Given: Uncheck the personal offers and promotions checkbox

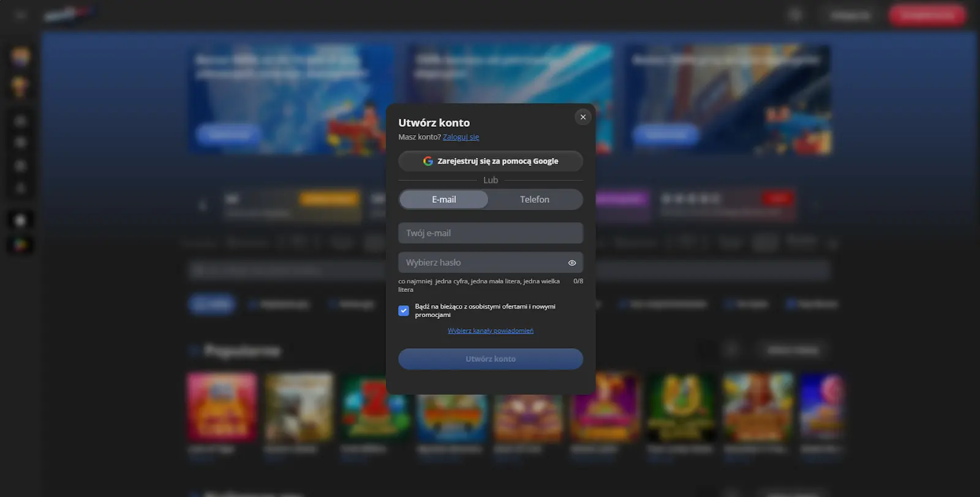Looking at the screenshot, I should point(404,310).
